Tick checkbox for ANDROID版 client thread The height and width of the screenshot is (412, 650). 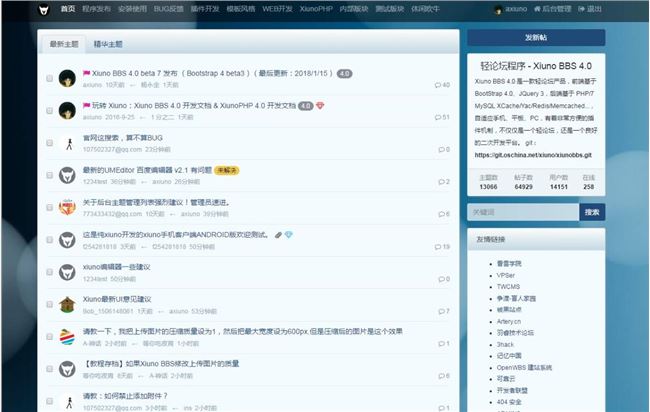pos(49,240)
